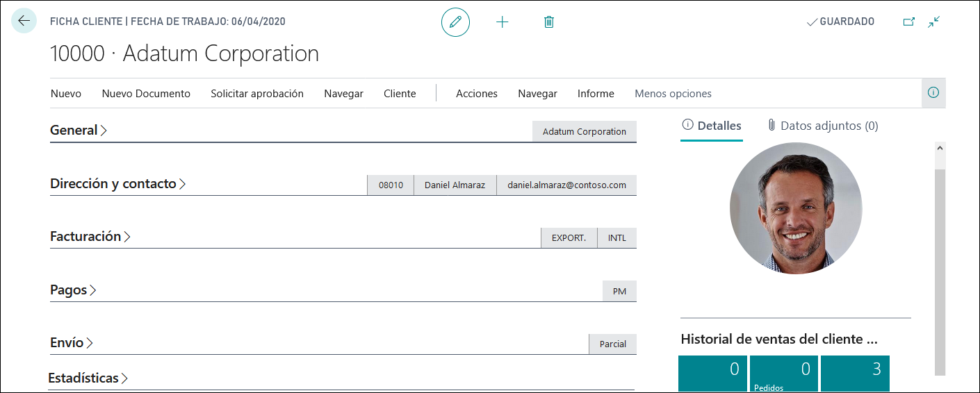This screenshot has width=980, height=393.
Task: Open the Cliente menu
Action: click(400, 94)
